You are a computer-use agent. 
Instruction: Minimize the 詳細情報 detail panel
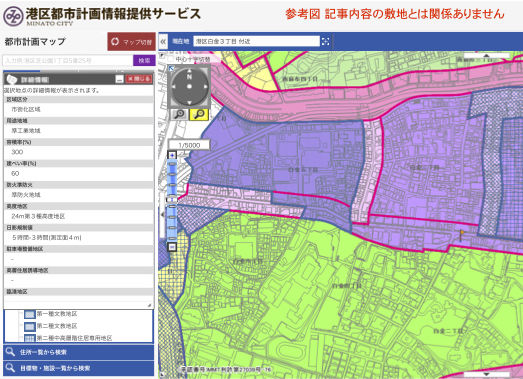tap(119, 79)
